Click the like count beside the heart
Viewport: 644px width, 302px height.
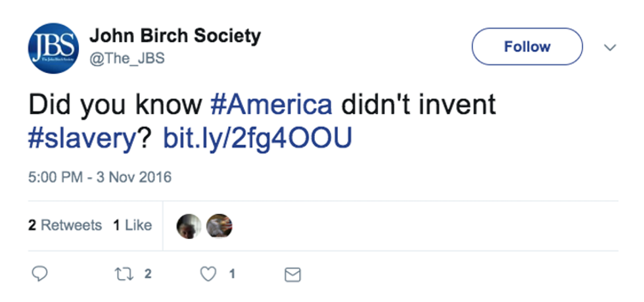coord(231,274)
